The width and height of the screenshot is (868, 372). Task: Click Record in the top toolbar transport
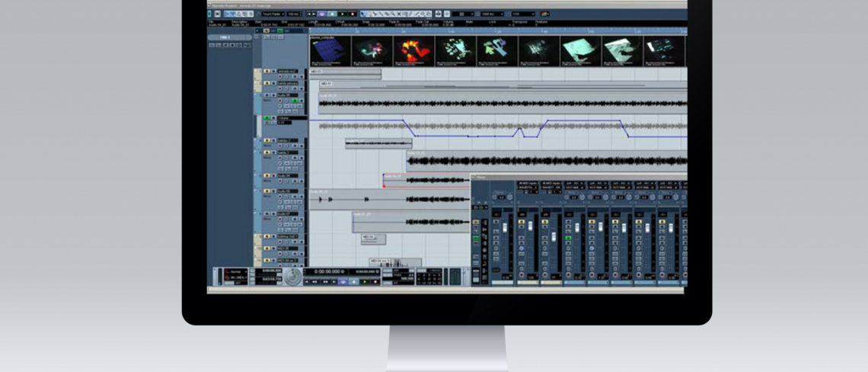point(353,14)
